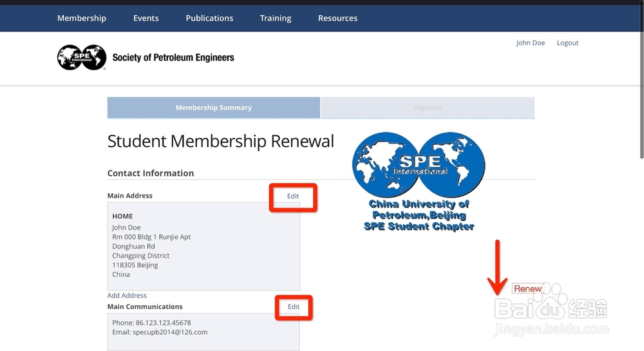Image resolution: width=644 pixels, height=351 pixels.
Task: Click the China University of Petroleum chapter logo
Action: click(419, 182)
